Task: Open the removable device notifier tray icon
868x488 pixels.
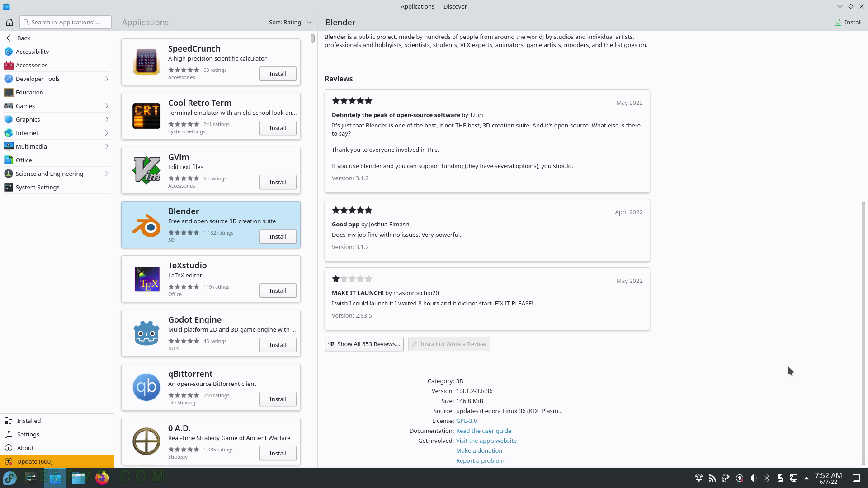Action: (780, 478)
